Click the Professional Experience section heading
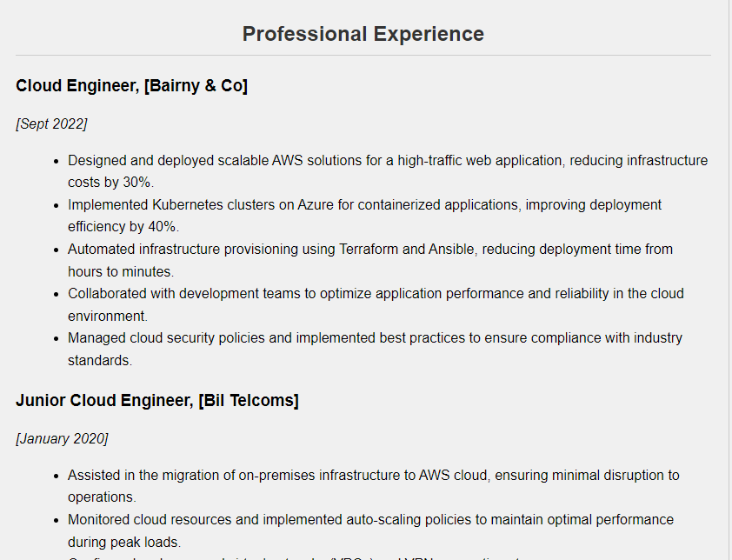 click(x=363, y=34)
